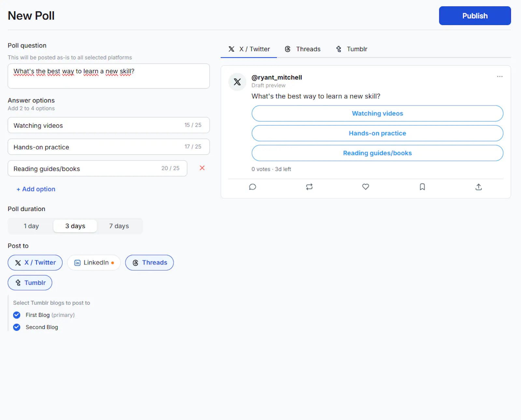521x420 pixels.
Task: Uncheck Second Blog checkbox
Action: 17,327
